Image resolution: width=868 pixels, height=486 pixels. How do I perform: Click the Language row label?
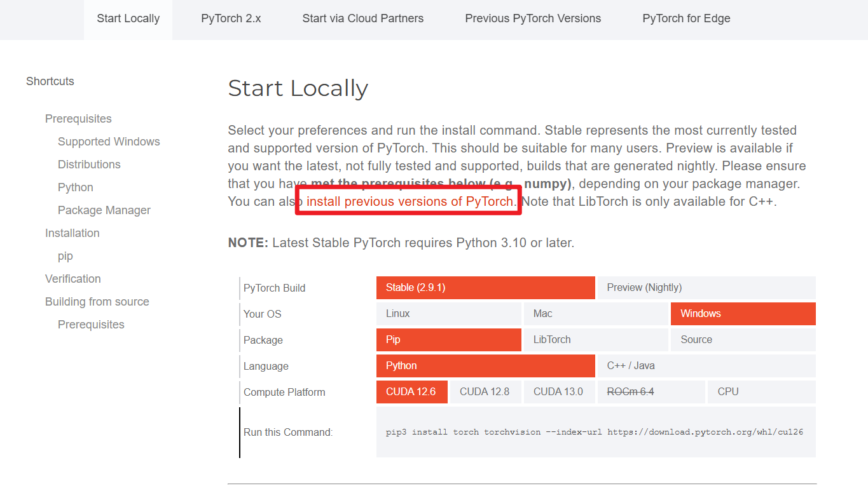266,367
